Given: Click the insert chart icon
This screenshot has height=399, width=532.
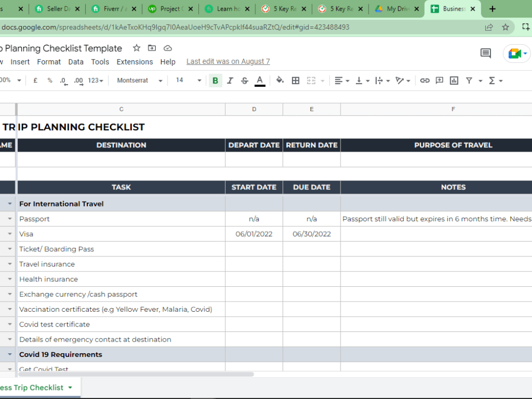Looking at the screenshot, I should click(x=454, y=80).
